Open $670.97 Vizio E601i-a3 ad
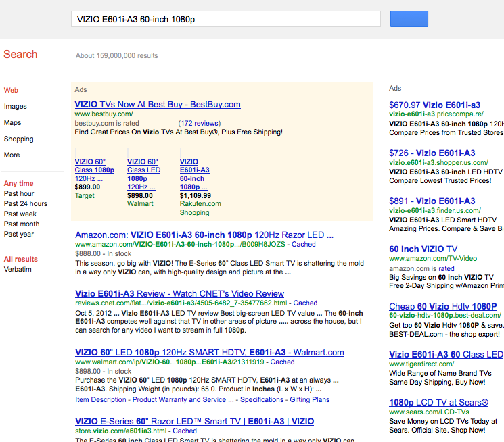Screen dimensions: 504x442 pyautogui.click(x=434, y=105)
